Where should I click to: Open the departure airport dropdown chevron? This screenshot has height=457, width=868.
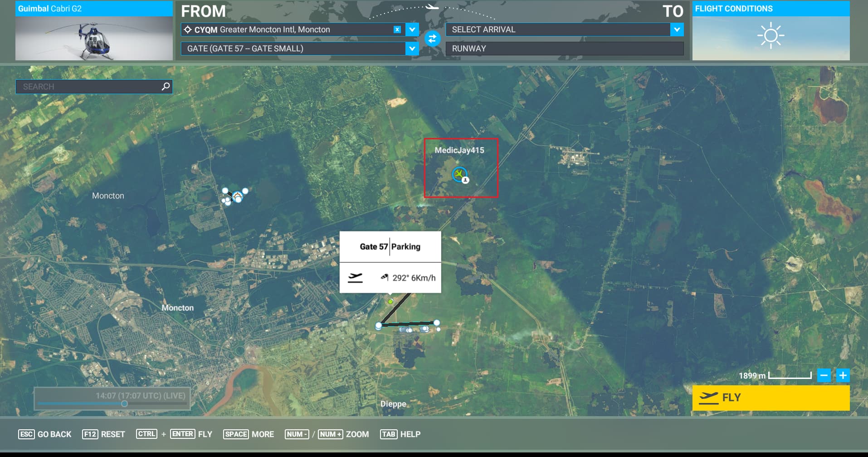click(411, 29)
